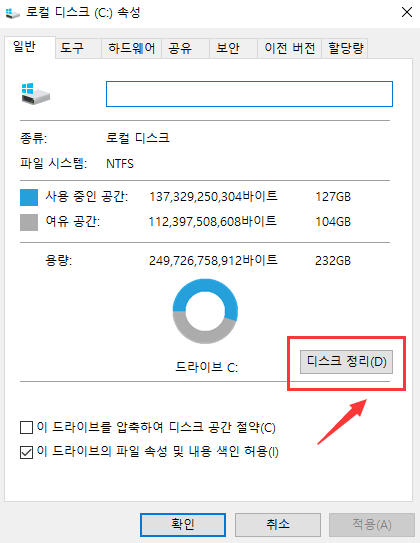Click the 여유 공간: label
Image resolution: width=420 pixels, height=543 pixels.
tap(73, 221)
